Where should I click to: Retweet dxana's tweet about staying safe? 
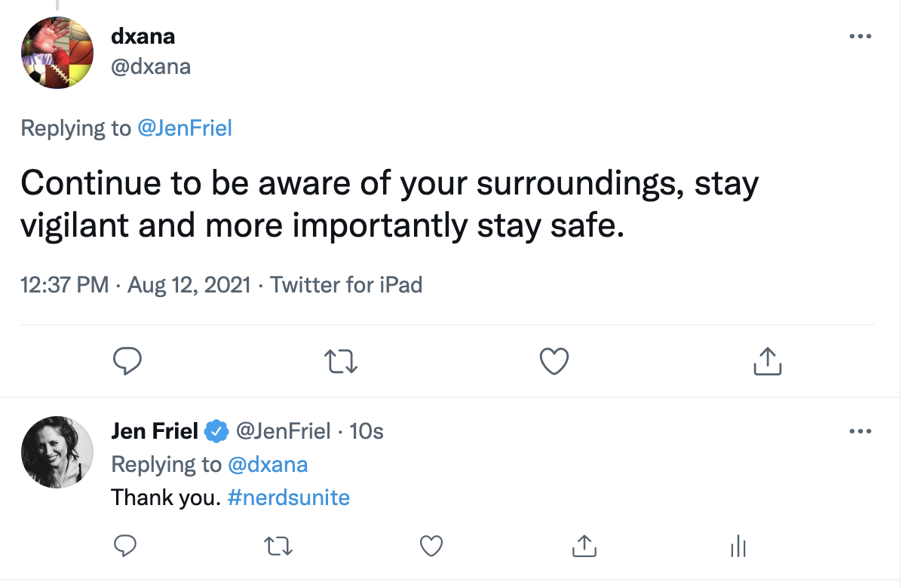point(340,362)
